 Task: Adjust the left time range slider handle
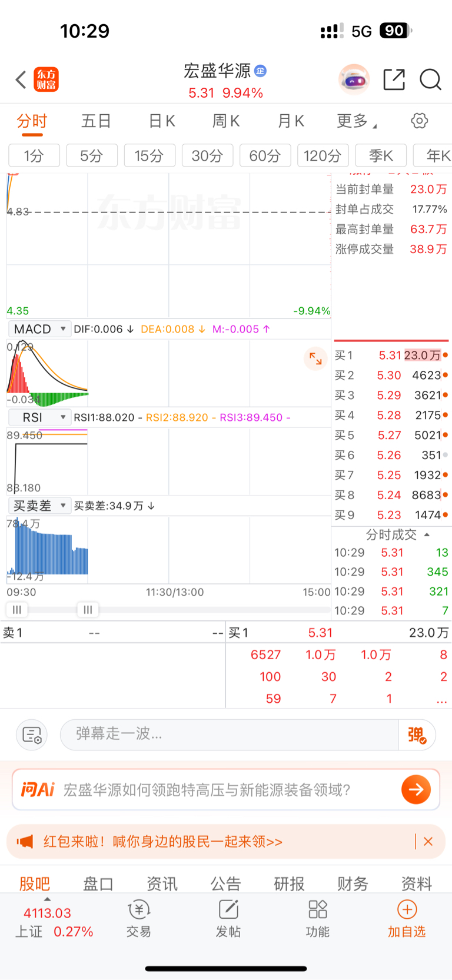point(17,610)
